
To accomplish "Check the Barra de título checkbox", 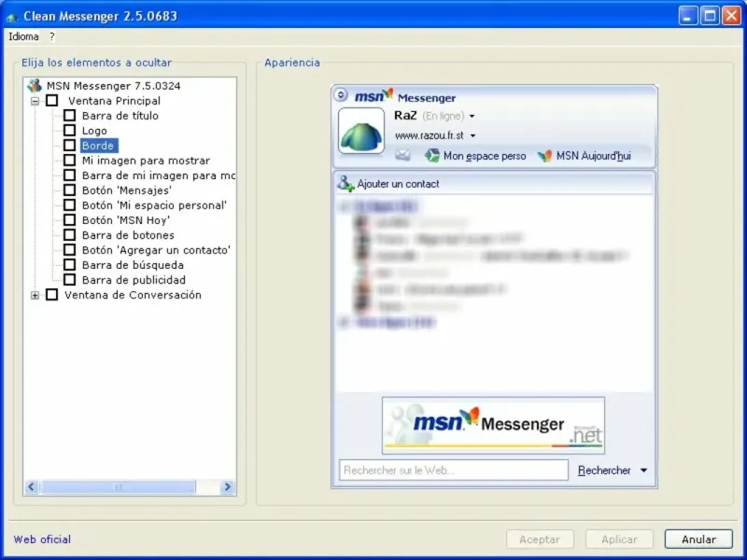I will pos(69,115).
